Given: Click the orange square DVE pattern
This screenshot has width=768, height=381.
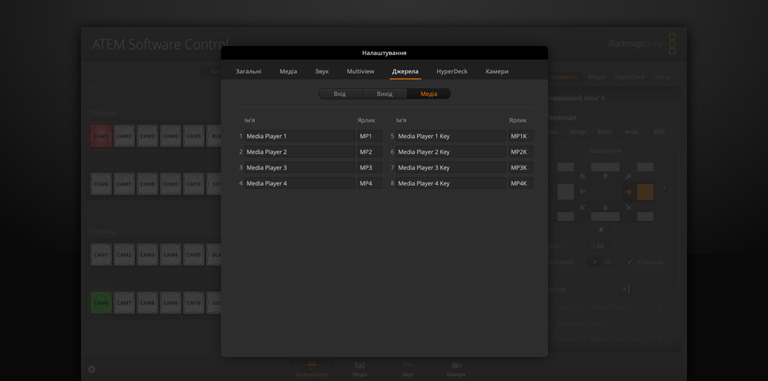Looking at the screenshot, I should coord(645,192).
